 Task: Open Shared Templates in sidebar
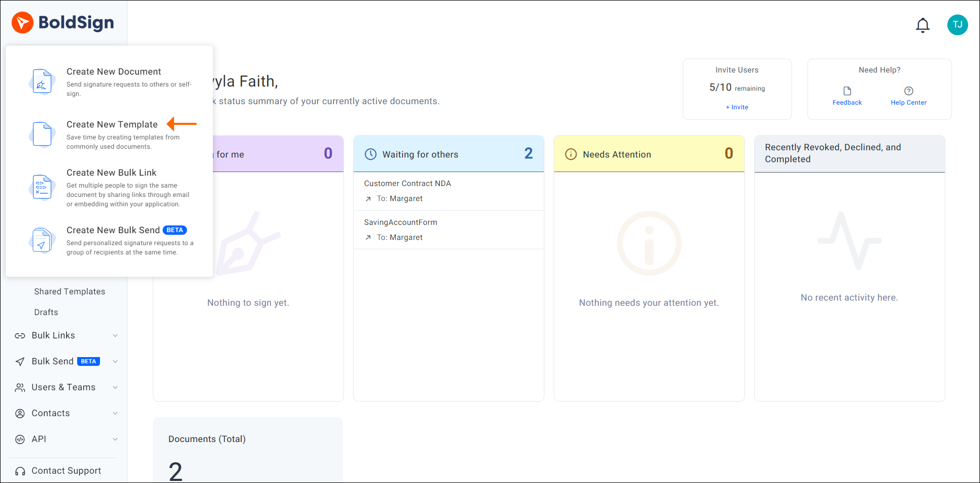[69, 292]
